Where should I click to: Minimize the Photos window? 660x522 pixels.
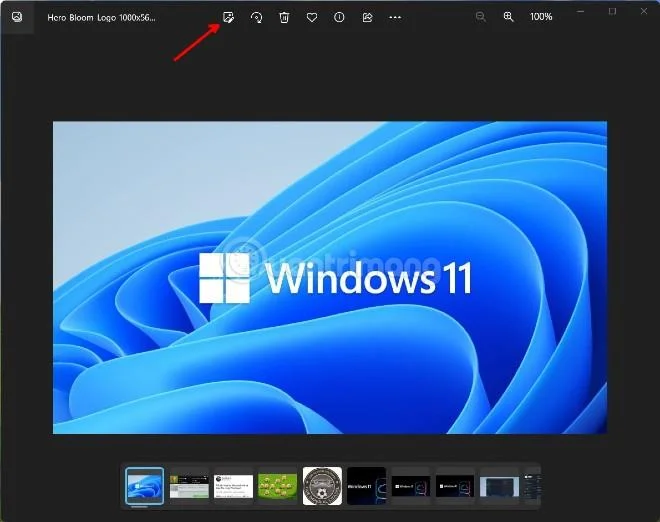click(581, 11)
